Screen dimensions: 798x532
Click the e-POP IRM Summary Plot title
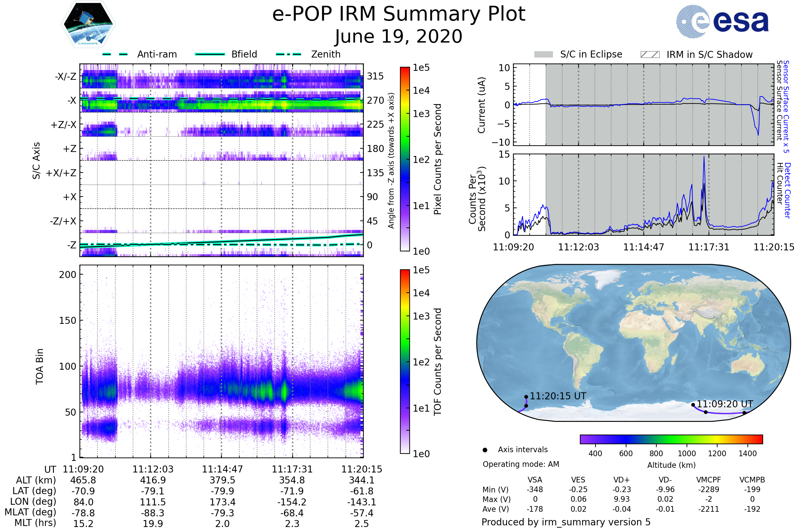399,14
